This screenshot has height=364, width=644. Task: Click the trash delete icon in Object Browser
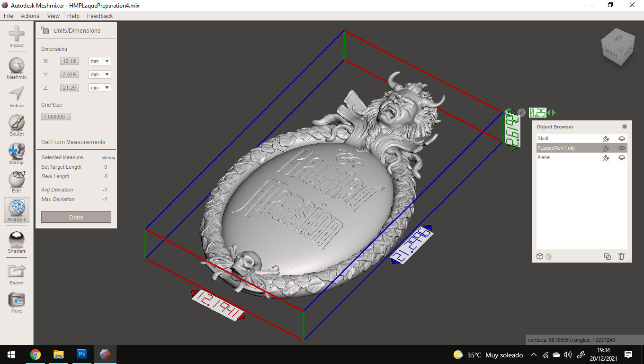point(621,256)
